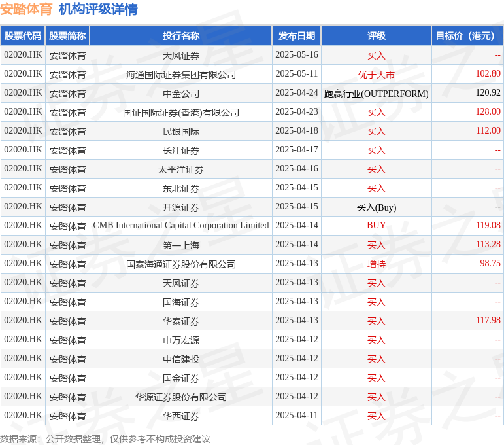The height and width of the screenshot is (445, 504).
Task: Click the target price 98.75
Action: [490, 264]
